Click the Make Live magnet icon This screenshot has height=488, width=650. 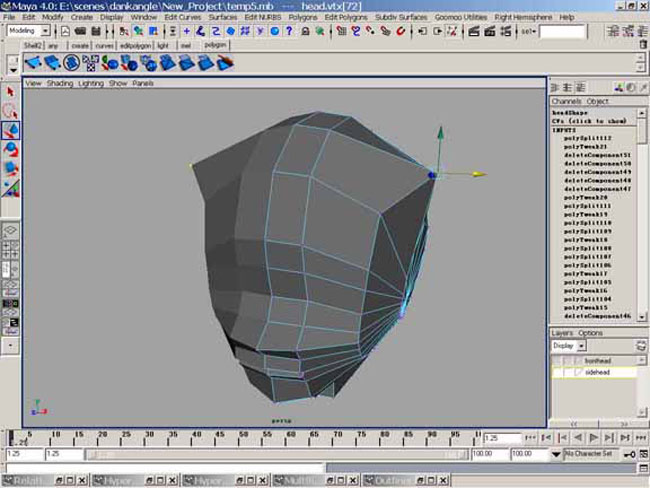[x=400, y=31]
